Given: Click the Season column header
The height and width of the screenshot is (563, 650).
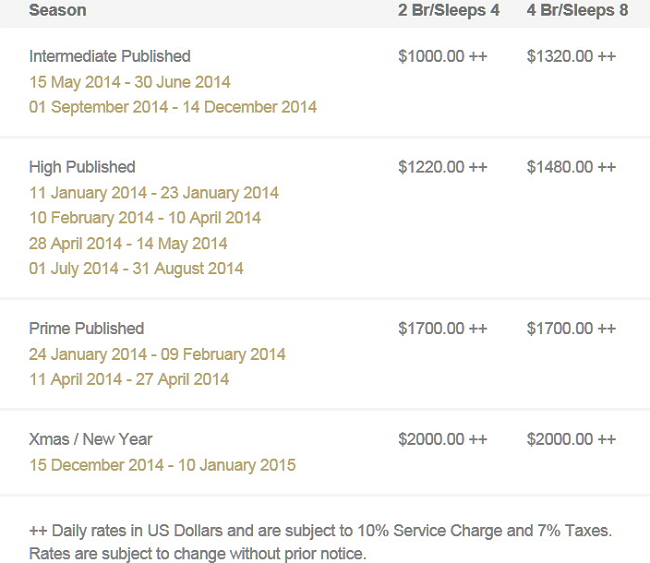Looking at the screenshot, I should (58, 10).
